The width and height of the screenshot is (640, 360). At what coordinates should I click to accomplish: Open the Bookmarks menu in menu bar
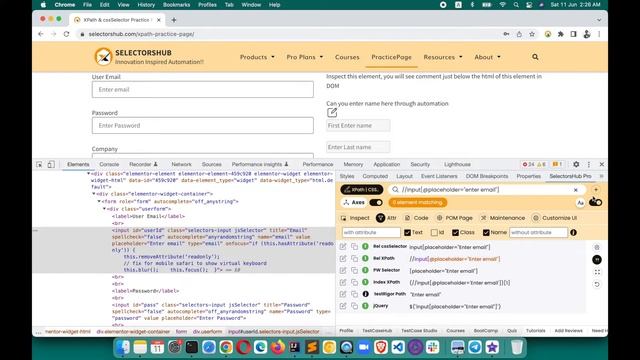tap(176, 5)
